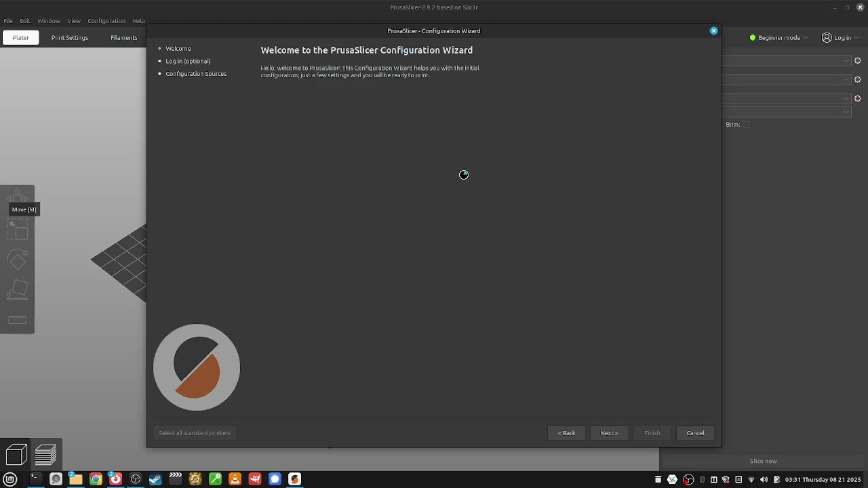Open the dropdown beside the middle gear icon

pos(846,79)
